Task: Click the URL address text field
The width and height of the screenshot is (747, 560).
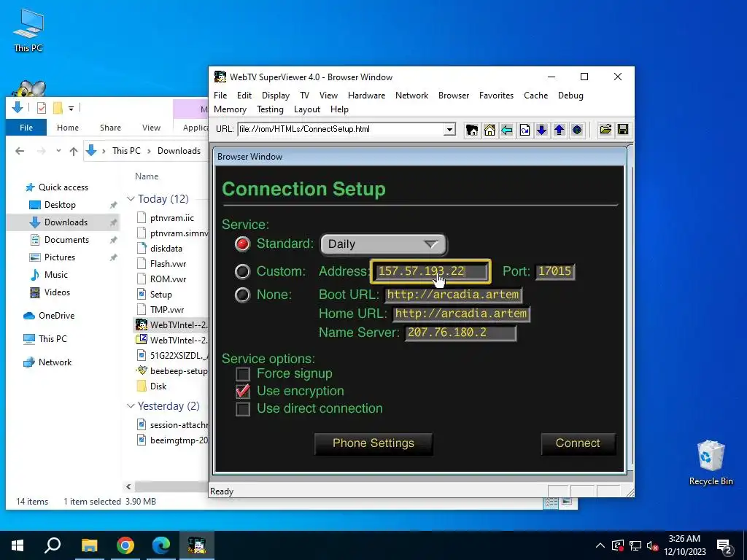Action: [341, 129]
